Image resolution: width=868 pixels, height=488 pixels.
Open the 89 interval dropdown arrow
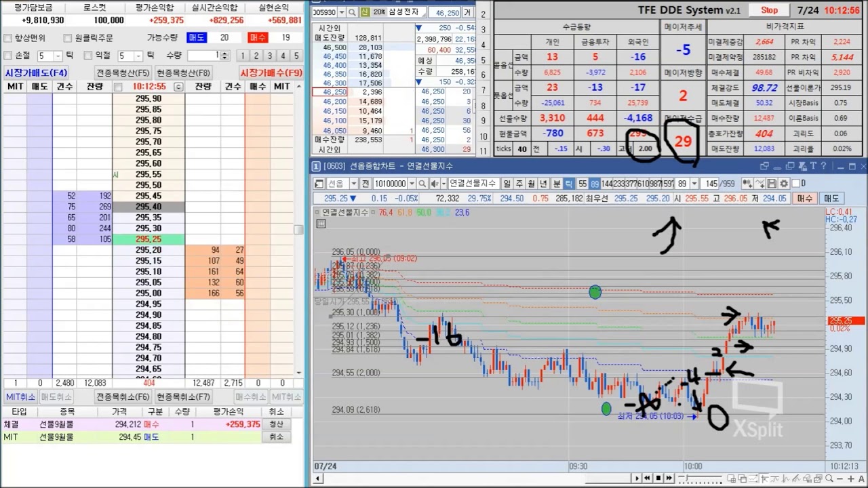click(694, 183)
